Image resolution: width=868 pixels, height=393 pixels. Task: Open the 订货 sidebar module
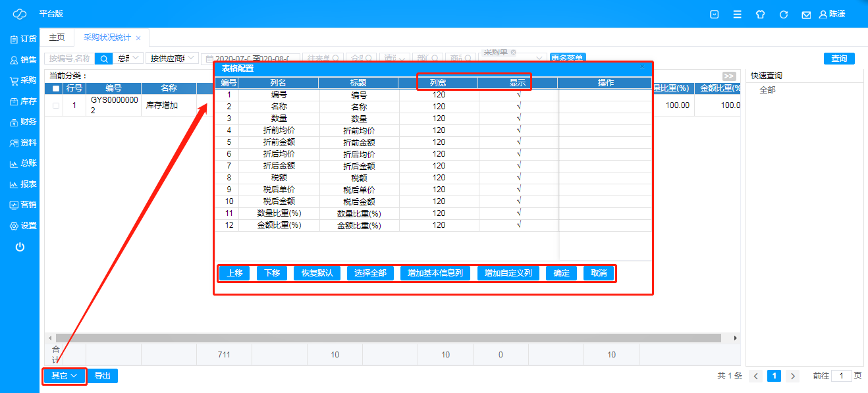point(23,39)
